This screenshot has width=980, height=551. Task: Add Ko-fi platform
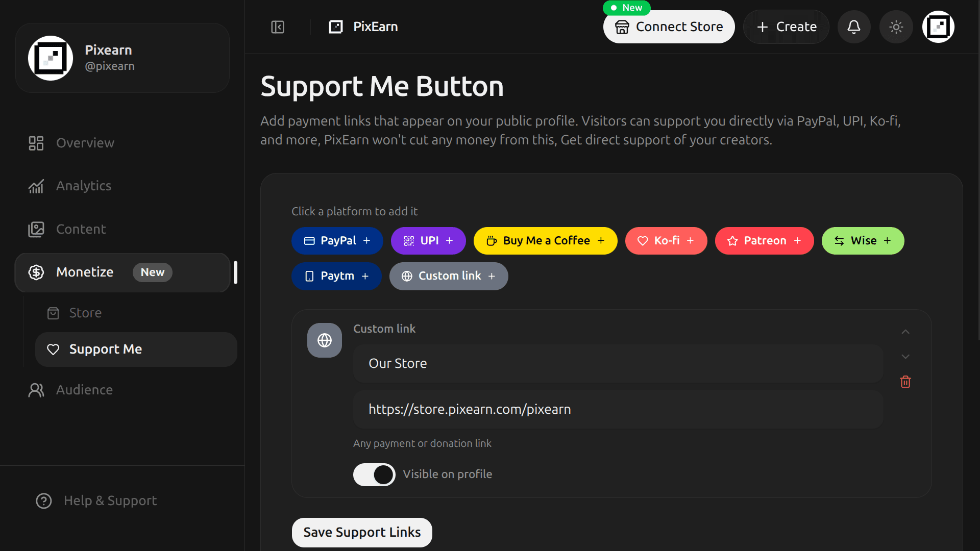pos(666,241)
